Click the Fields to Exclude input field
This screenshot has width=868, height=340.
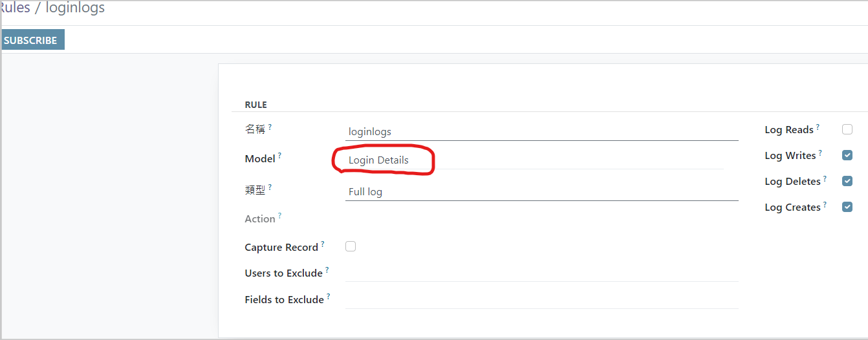(x=541, y=300)
